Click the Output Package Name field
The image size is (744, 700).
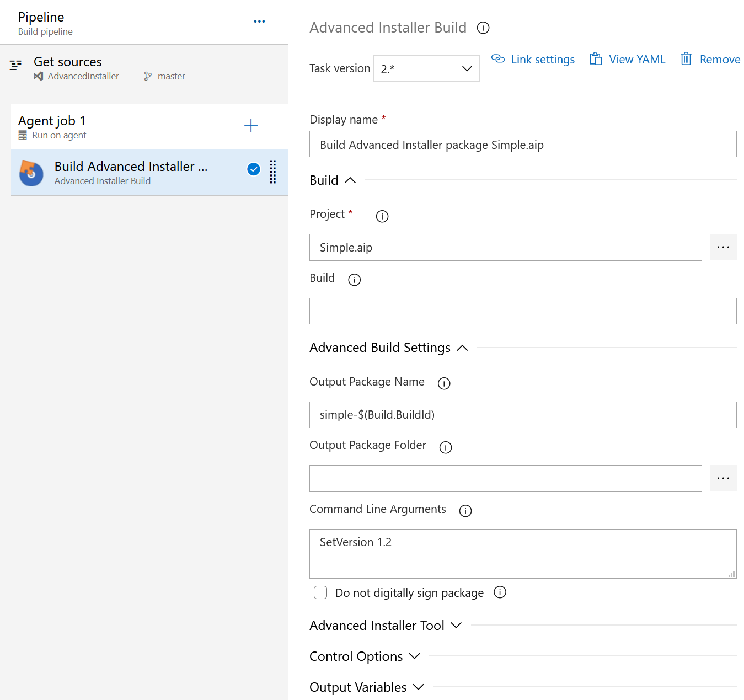point(523,415)
